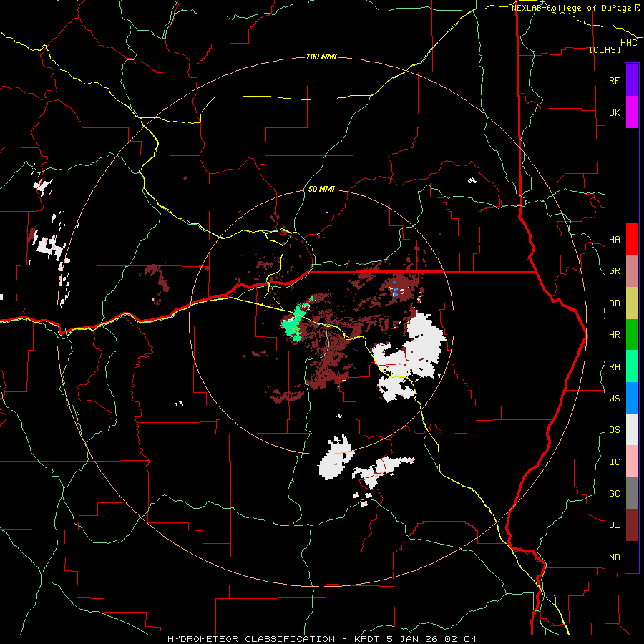
Task: Click the RA light-green legend swatch
Action: [632, 366]
